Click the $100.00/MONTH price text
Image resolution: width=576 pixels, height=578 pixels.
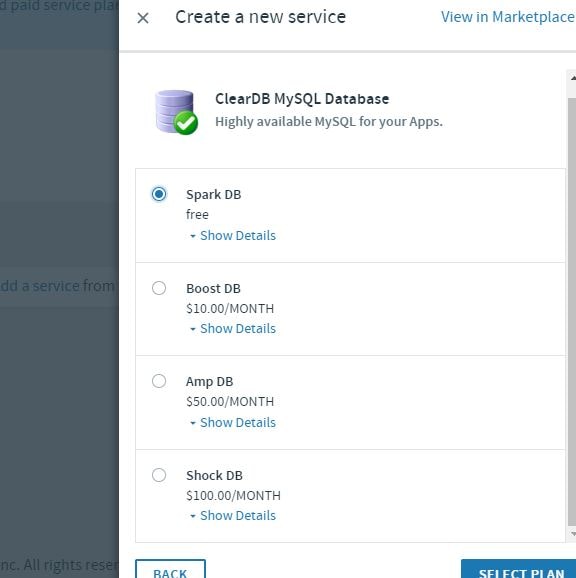[x=233, y=495]
